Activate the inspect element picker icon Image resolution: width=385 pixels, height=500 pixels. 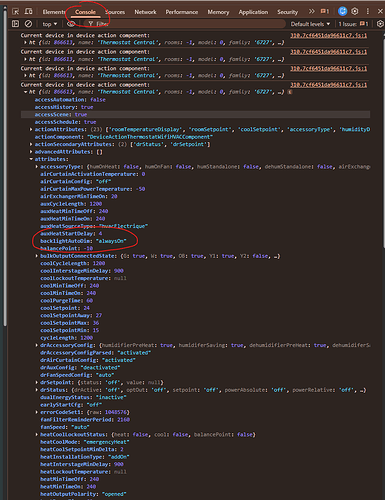pyautogui.click(x=15, y=12)
